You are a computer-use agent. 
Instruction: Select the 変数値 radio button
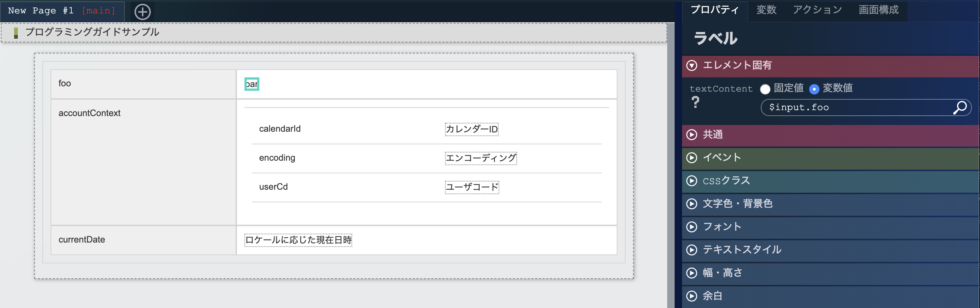(x=814, y=89)
